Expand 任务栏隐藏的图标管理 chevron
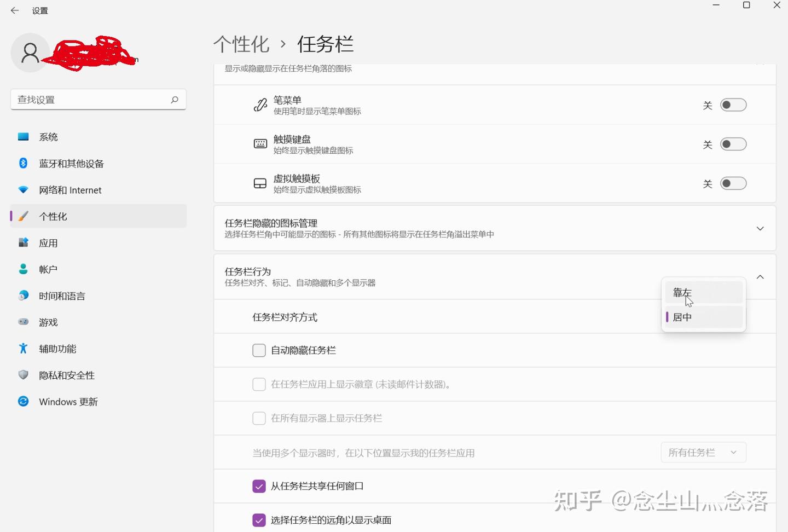The image size is (788, 532). point(760,228)
